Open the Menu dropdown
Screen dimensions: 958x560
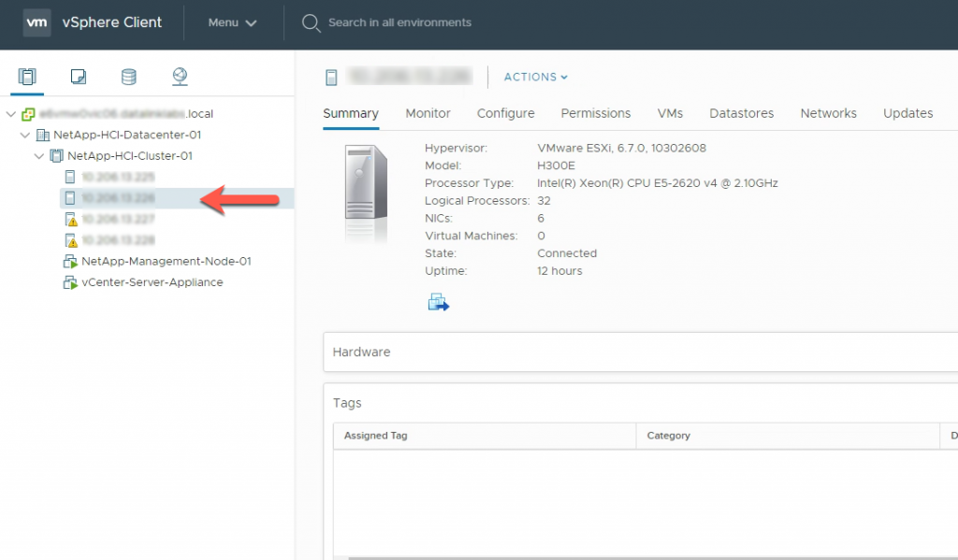point(232,22)
